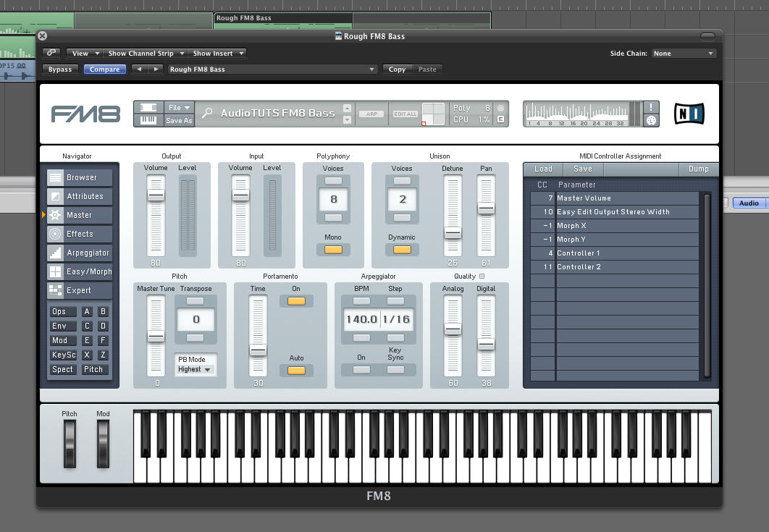Click the morph square display in header
The image size is (769, 532).
point(434,114)
